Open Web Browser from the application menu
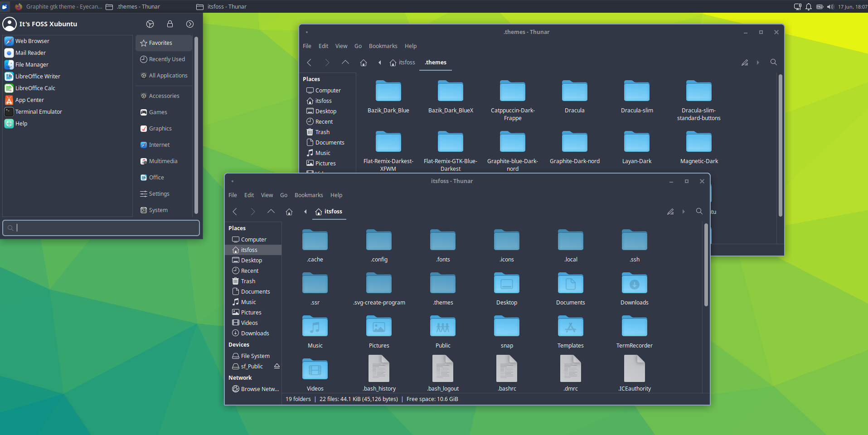The image size is (868, 435). [x=32, y=41]
